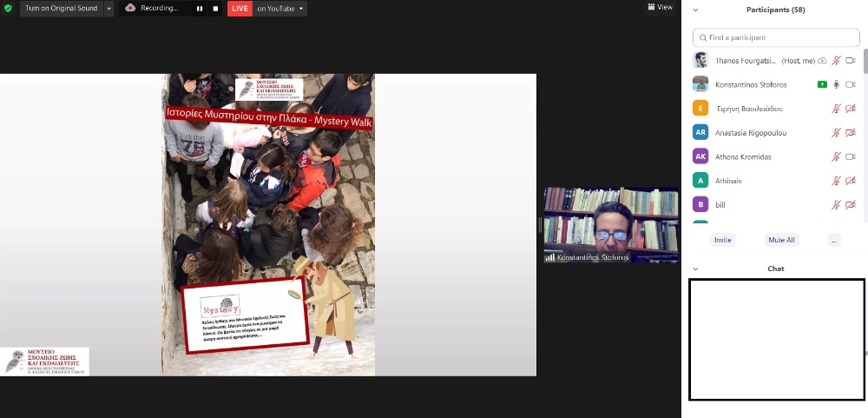Click the green encryption shield icon
The image size is (868, 418).
pos(9,8)
